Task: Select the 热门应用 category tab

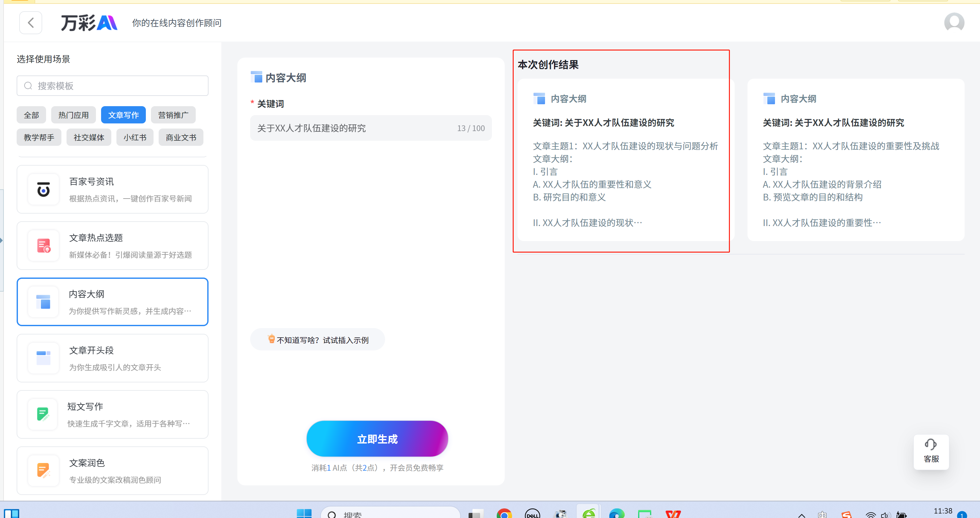Action: click(x=74, y=115)
